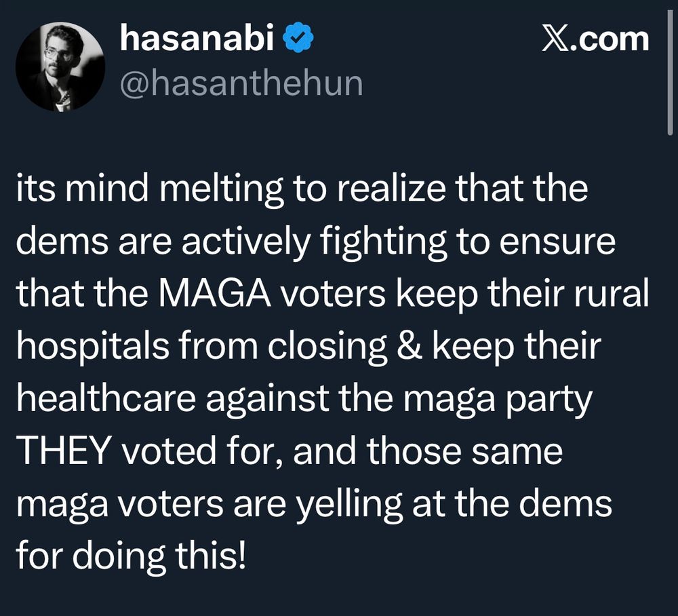Click the verified blue checkmark badge
Image resolution: width=678 pixels, height=616 pixels.
coord(298,40)
